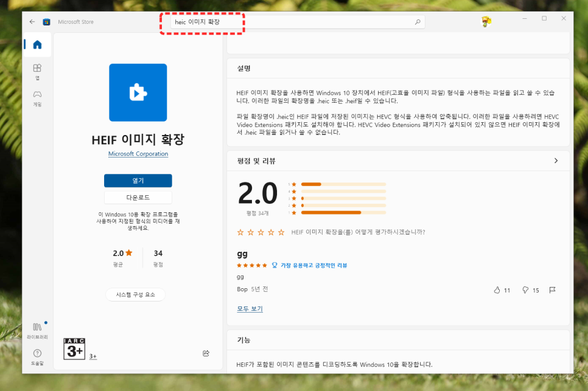Click the reviewer name Bop

(x=242, y=289)
